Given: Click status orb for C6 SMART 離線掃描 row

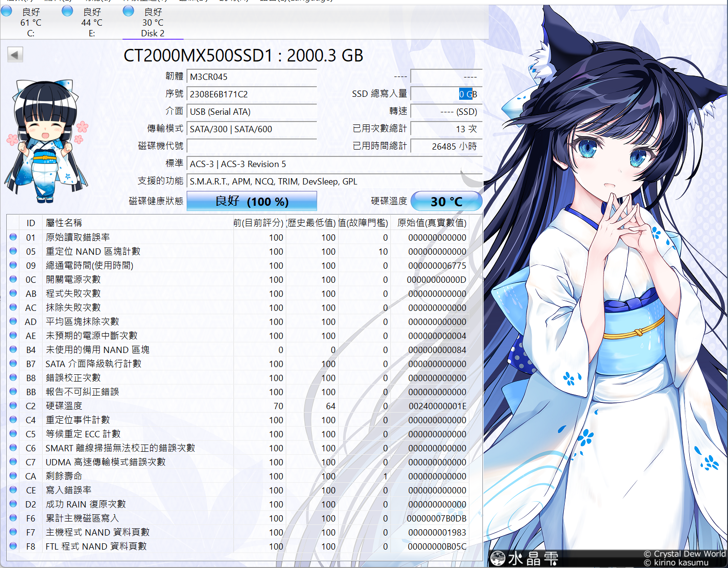Looking at the screenshot, I should pyautogui.click(x=13, y=448).
